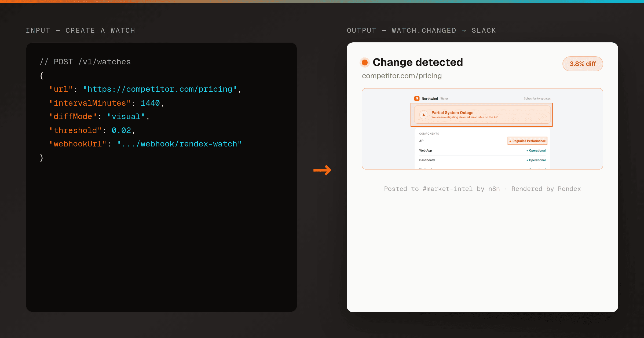The height and width of the screenshot is (338, 644).
Task: Select the "url" key in the JSON
Action: click(61, 89)
